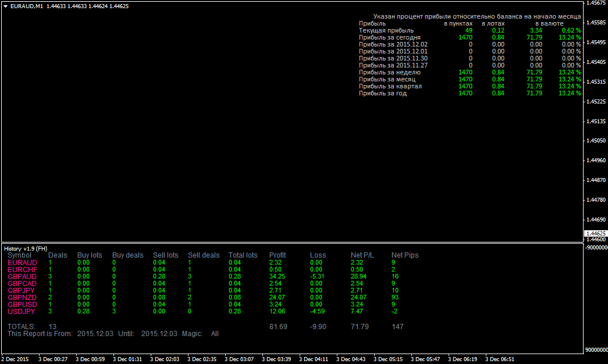Click the 1.45050 price scale label
Screen dimensions: 608x364
pos(596,140)
